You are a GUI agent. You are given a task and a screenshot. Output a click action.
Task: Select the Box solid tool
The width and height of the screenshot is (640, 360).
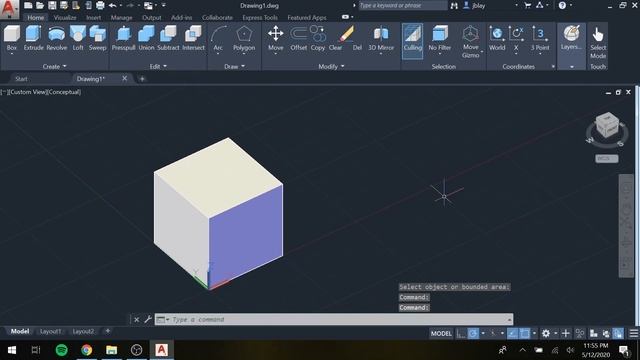[x=12, y=38]
